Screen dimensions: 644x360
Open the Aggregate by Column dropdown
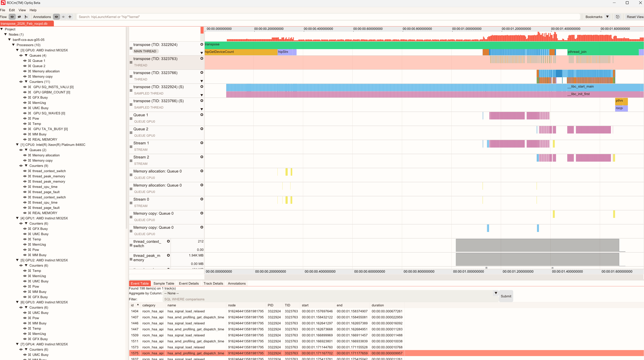point(496,293)
